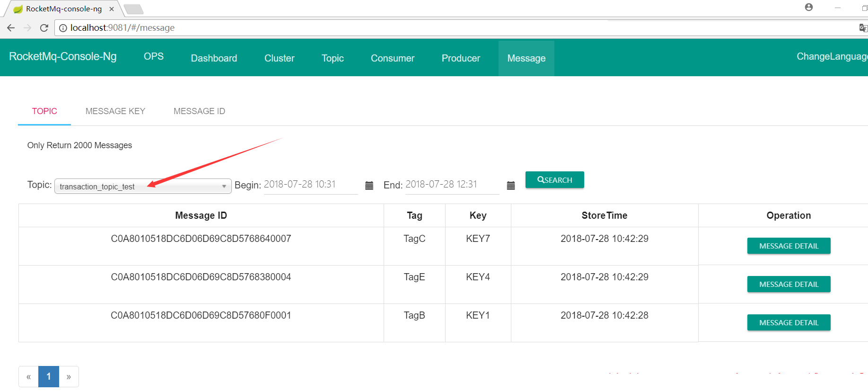The width and height of the screenshot is (868, 392).
Task: Open a new browser tab
Action: tap(134, 9)
